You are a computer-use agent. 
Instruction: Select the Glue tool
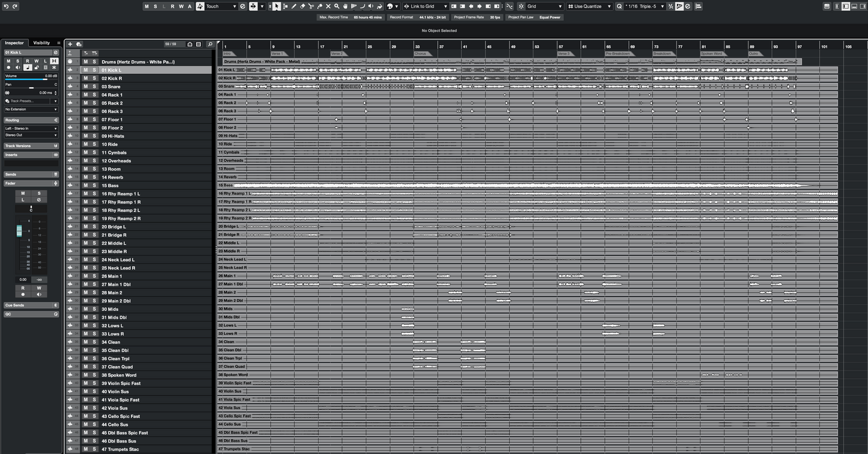[320, 6]
